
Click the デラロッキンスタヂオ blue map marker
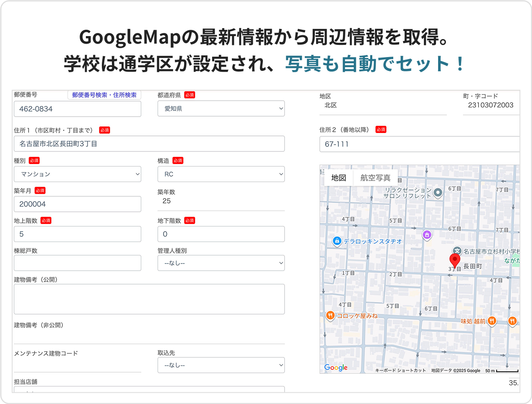(x=337, y=241)
